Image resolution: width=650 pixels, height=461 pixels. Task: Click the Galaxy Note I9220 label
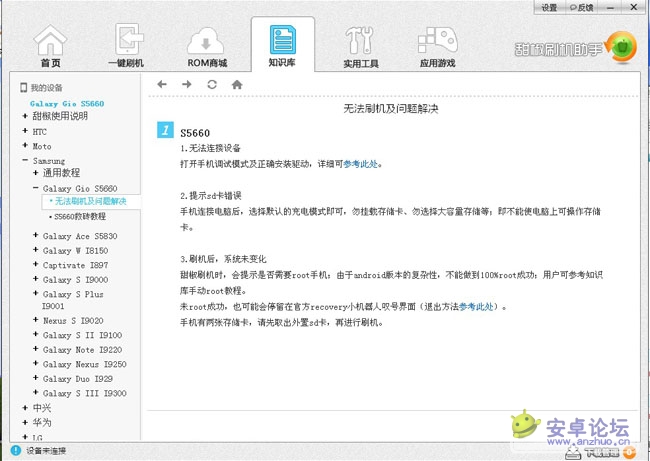[x=82, y=350]
